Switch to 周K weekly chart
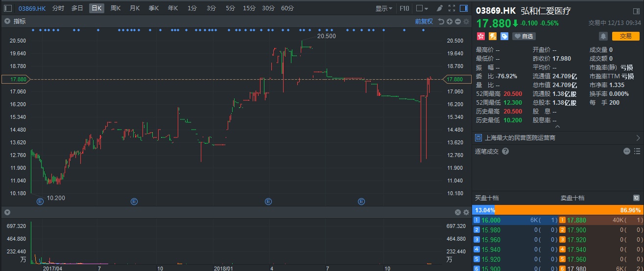The image size is (644, 271). (116, 8)
